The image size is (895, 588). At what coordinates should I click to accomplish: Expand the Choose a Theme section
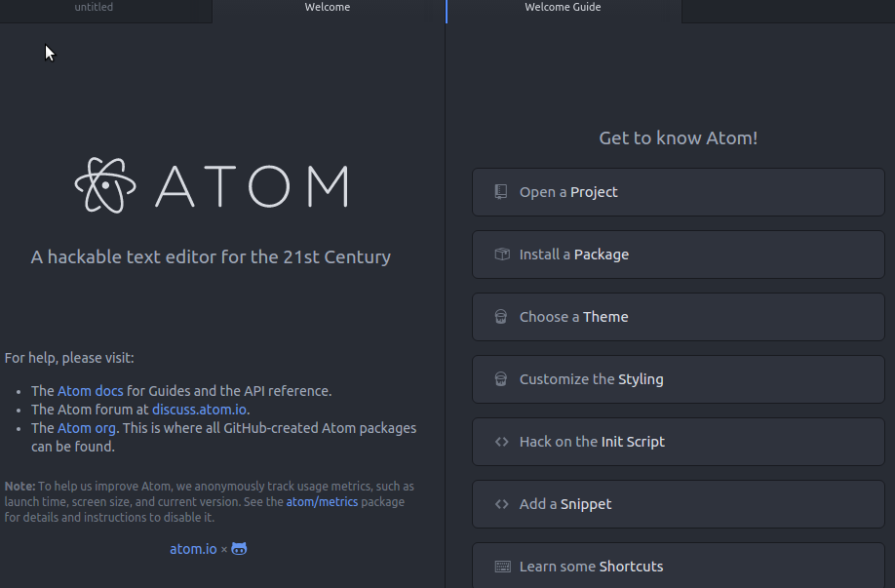click(679, 317)
